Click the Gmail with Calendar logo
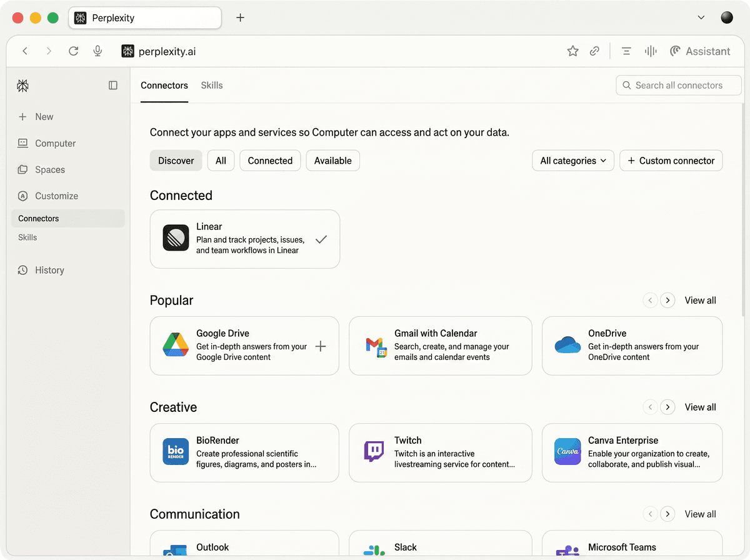Screen dimensions: 750x560 [376, 346]
